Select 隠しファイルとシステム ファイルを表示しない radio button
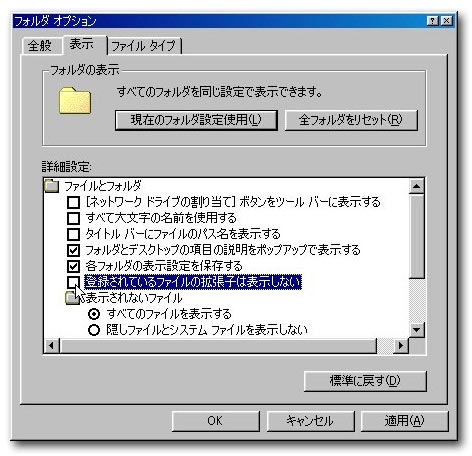Viewport: 472px width, 456px height. (94, 330)
